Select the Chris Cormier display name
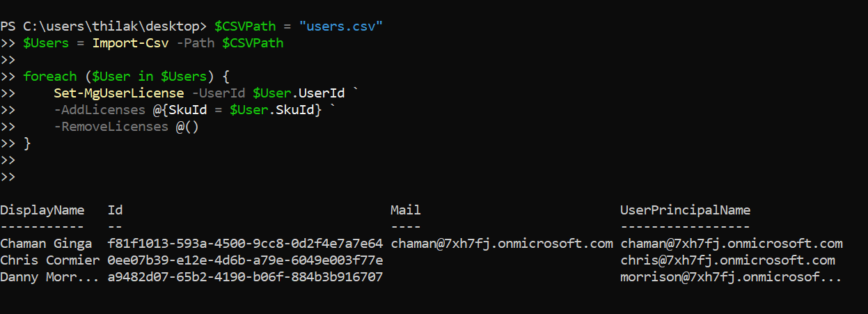The image size is (868, 314). tap(50, 260)
